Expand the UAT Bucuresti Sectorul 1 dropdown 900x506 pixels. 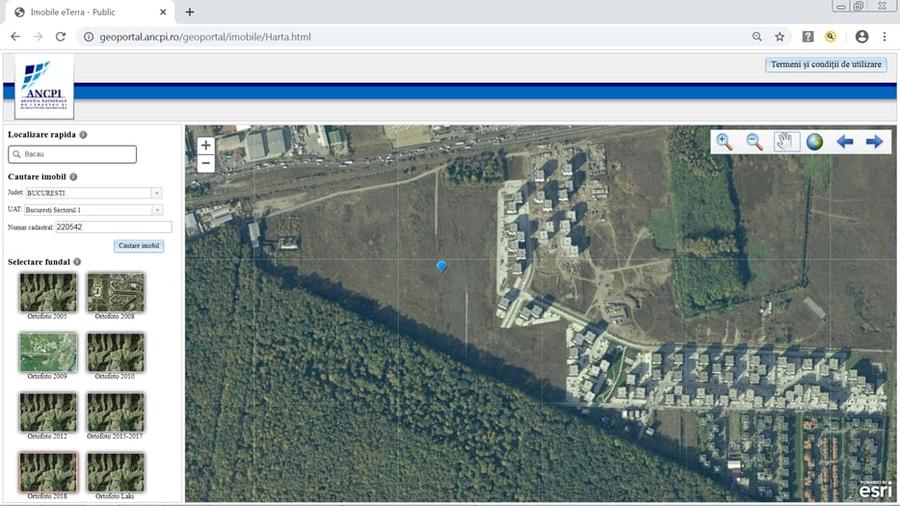pos(156,210)
